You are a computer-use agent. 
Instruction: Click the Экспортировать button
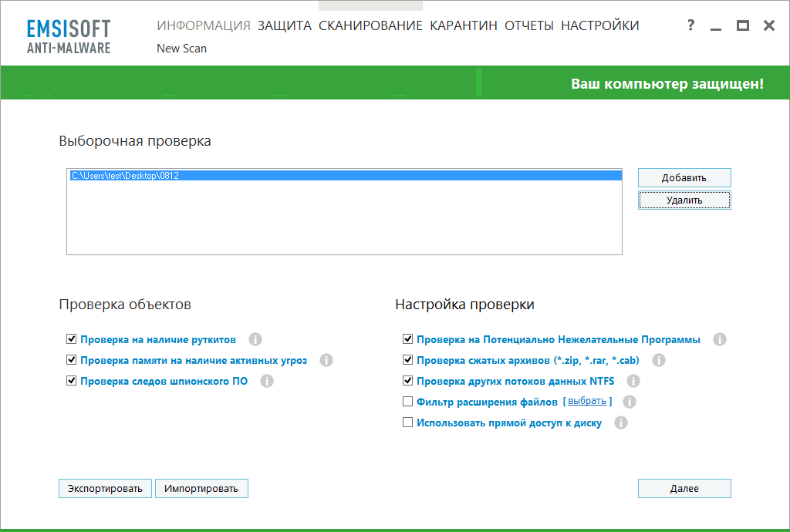105,488
